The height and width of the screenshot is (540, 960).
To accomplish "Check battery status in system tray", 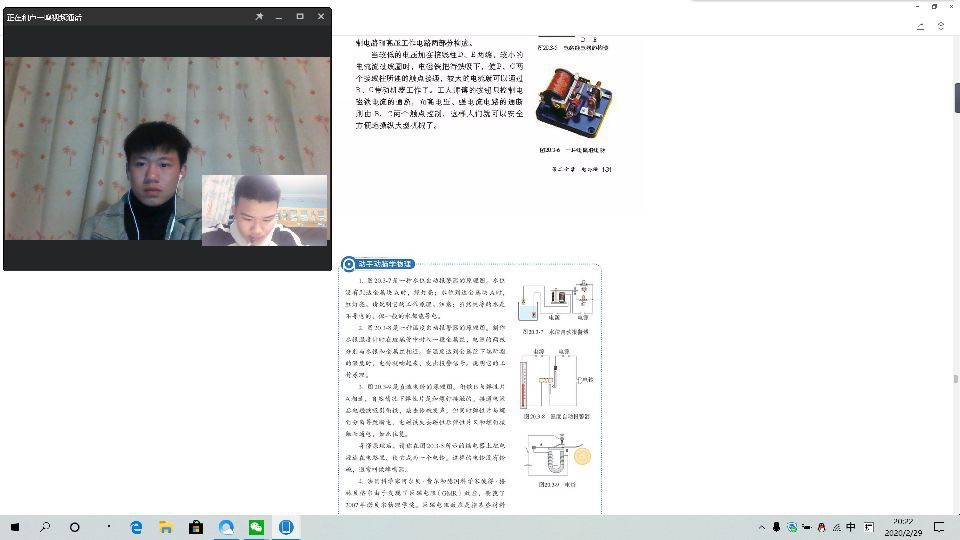I will tap(806, 527).
